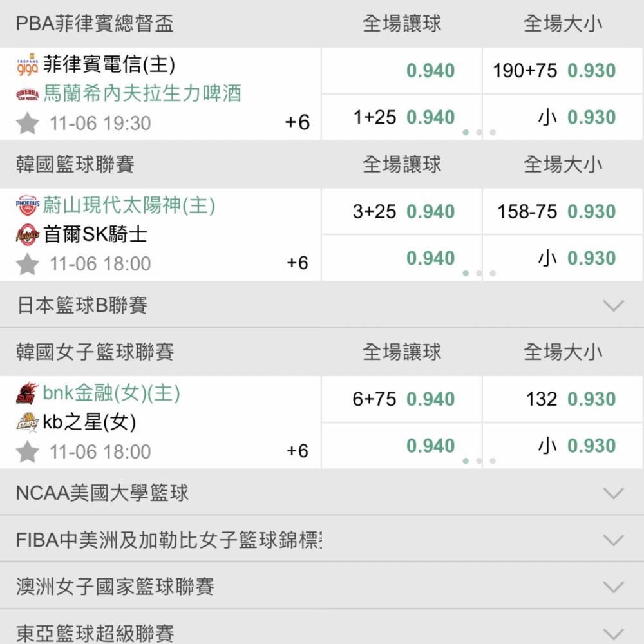Expand FIBA中美洲及加勒比女子籃球錦標賽 section
This screenshot has width=644, height=644.
point(322,539)
